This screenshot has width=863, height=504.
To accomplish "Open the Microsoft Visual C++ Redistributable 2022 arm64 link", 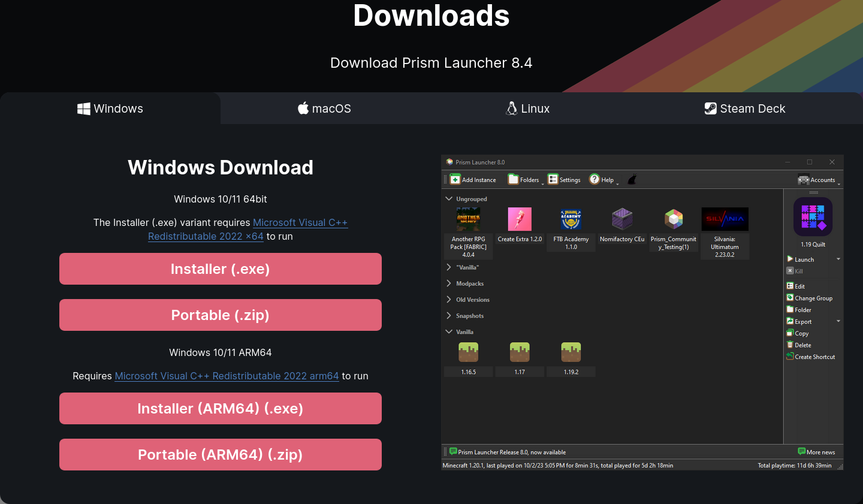I will [227, 376].
